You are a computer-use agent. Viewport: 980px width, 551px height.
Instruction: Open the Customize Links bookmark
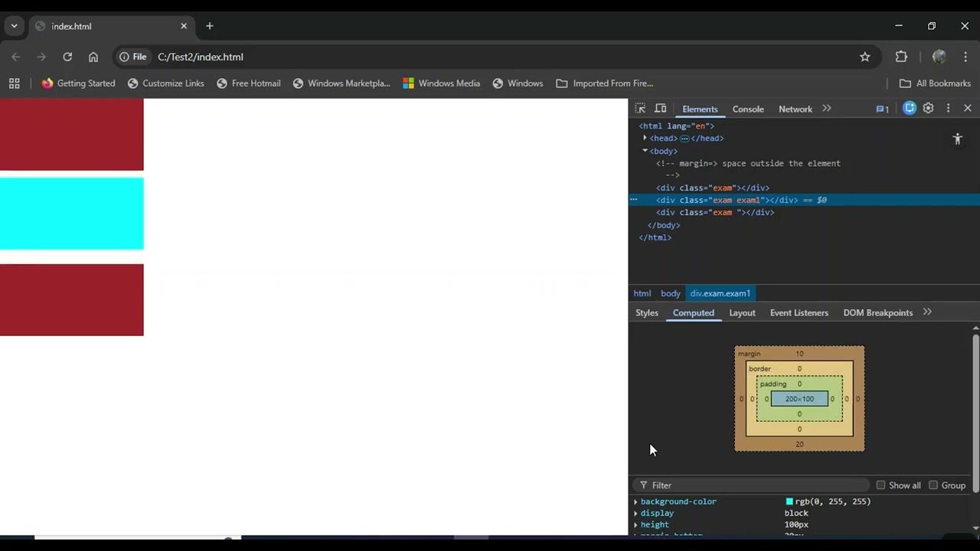(166, 83)
